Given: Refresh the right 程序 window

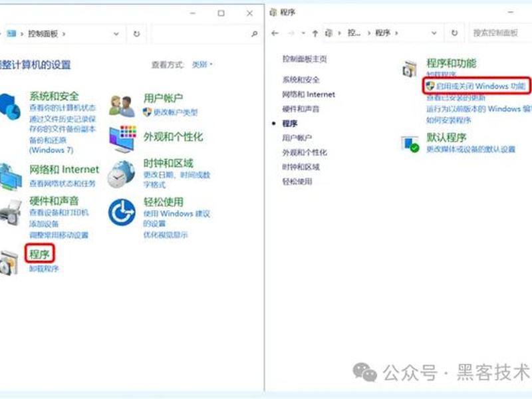Looking at the screenshot, I should 454,33.
